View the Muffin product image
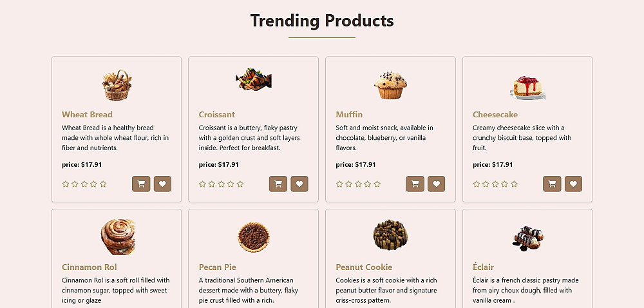644x308 pixels. (390, 85)
